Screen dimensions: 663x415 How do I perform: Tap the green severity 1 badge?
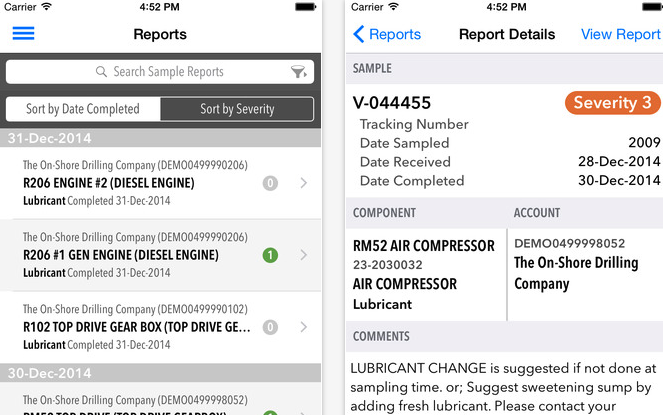pos(269,255)
